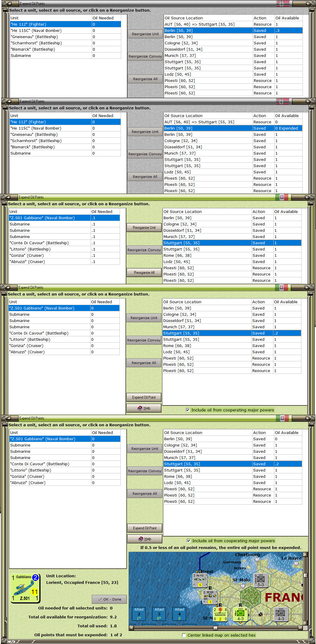Image resolution: width=316 pixels, height=644 pixels.
Task: Uncheck Include oil checkbox directly above the map
Action: [189, 541]
